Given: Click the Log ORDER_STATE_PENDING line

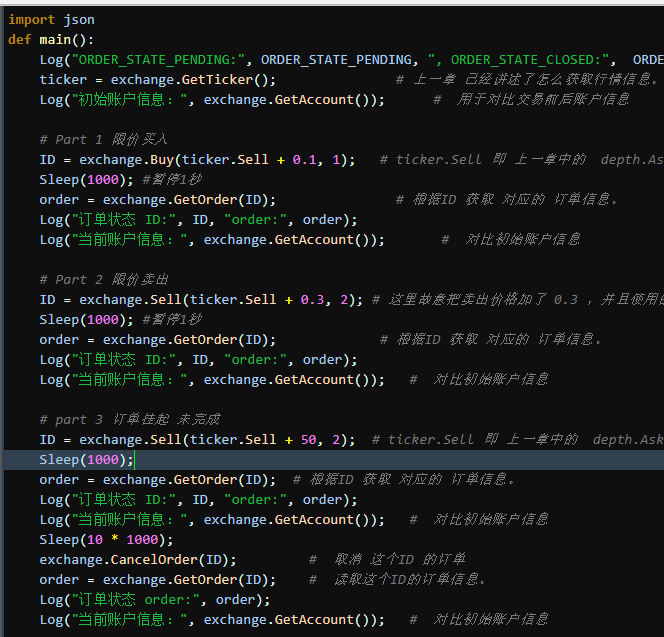Looking at the screenshot, I should pyautogui.click(x=351, y=60).
